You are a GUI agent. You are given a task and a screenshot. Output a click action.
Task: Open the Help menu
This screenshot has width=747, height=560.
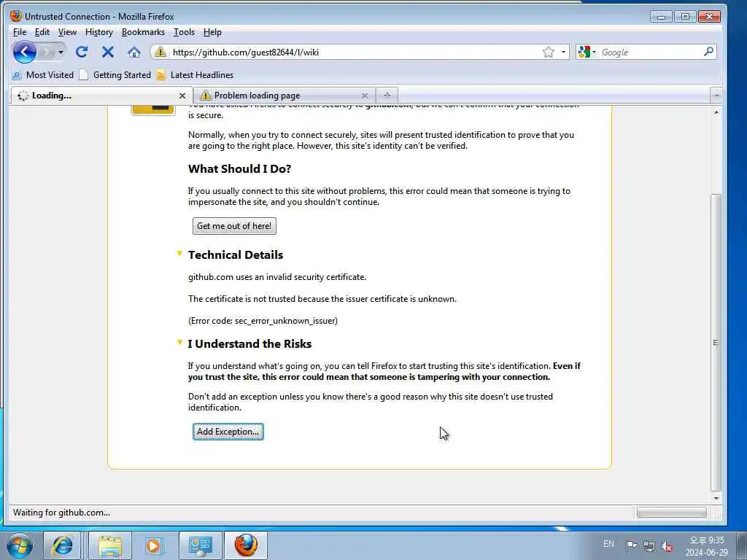click(x=212, y=32)
